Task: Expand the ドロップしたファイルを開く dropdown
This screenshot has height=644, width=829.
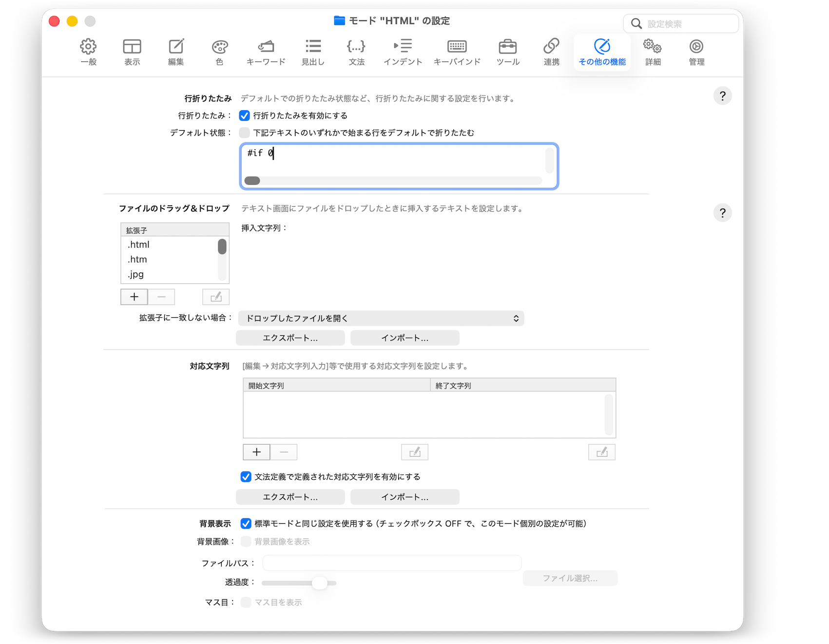Action: [381, 318]
